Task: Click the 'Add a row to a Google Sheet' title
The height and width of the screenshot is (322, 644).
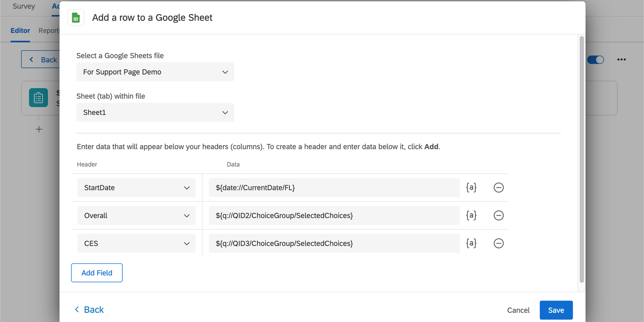Action: 152,18
